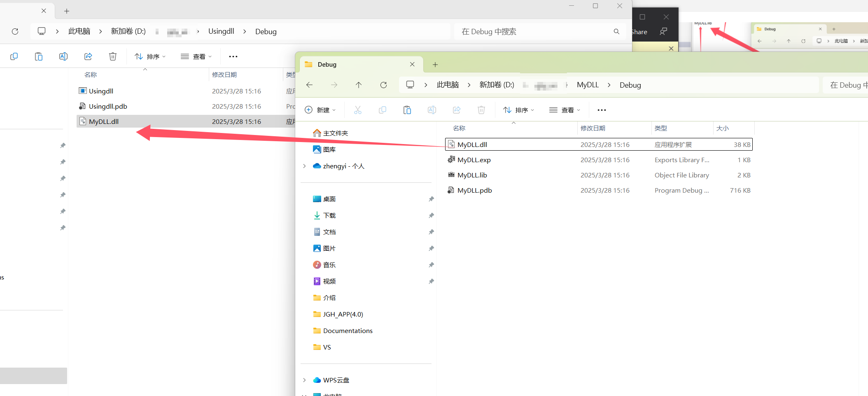Click MyDLL in the address bar breadcrumb
This screenshot has width=868, height=396.
pyautogui.click(x=588, y=85)
